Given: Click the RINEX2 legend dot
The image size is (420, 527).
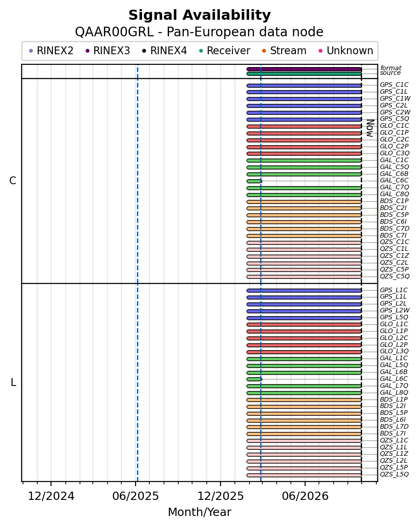Looking at the screenshot, I should [x=31, y=51].
